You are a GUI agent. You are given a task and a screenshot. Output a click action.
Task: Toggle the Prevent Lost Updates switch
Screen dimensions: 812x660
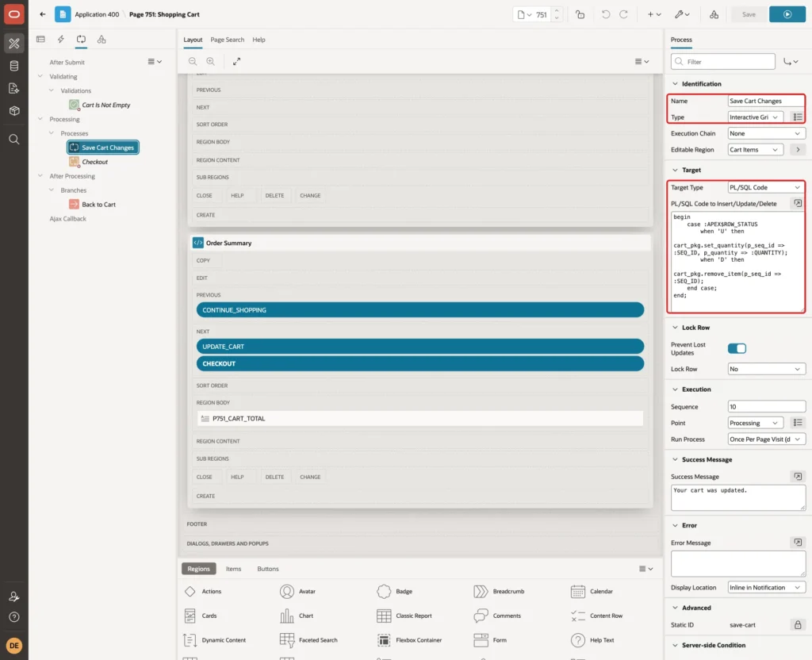coord(737,348)
